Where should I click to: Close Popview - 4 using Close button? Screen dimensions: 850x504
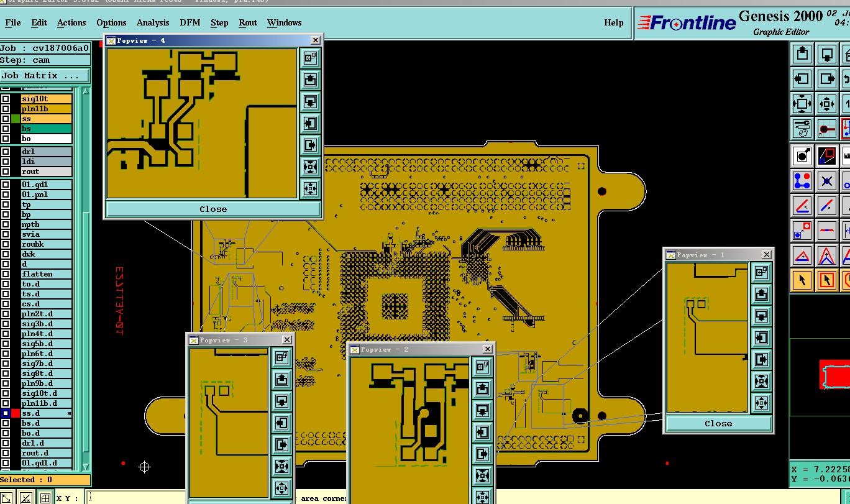click(213, 209)
